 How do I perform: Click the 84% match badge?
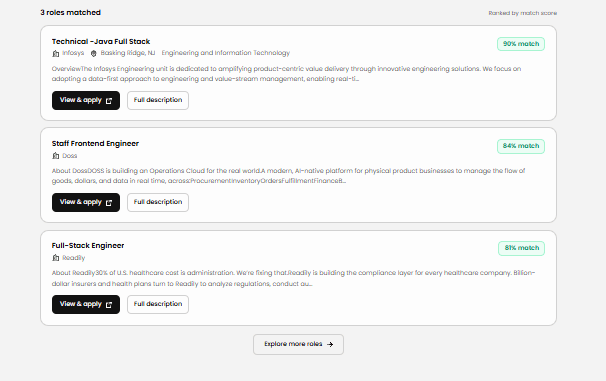(521, 146)
